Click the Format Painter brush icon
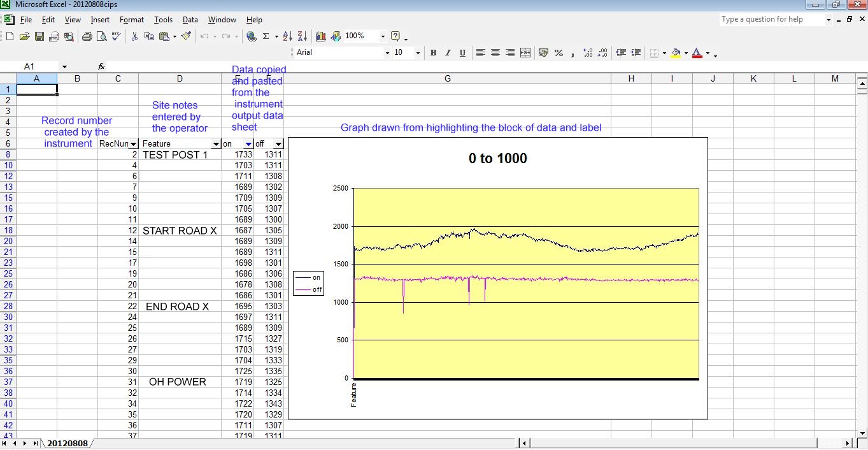Screen dimensions: 868x450 point(186,36)
